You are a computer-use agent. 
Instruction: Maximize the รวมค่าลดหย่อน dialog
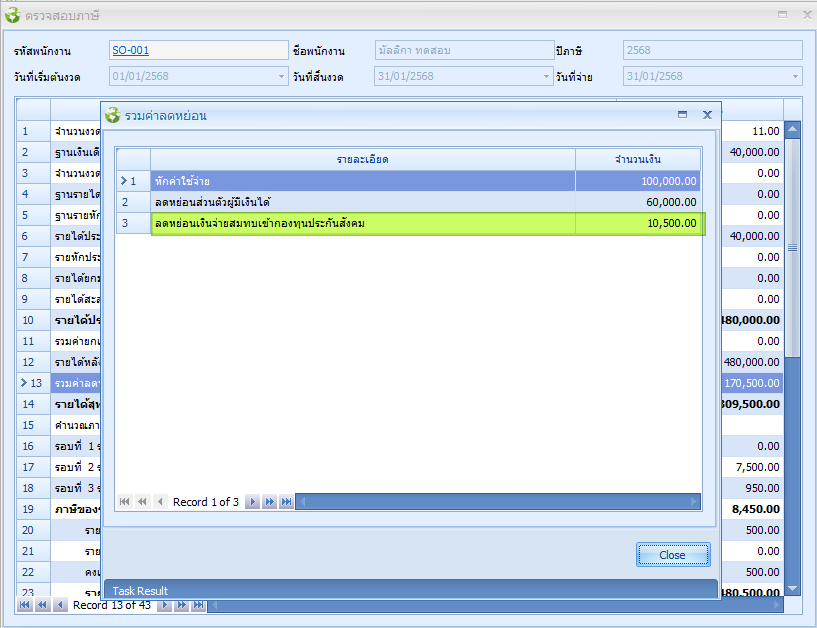coord(682,115)
